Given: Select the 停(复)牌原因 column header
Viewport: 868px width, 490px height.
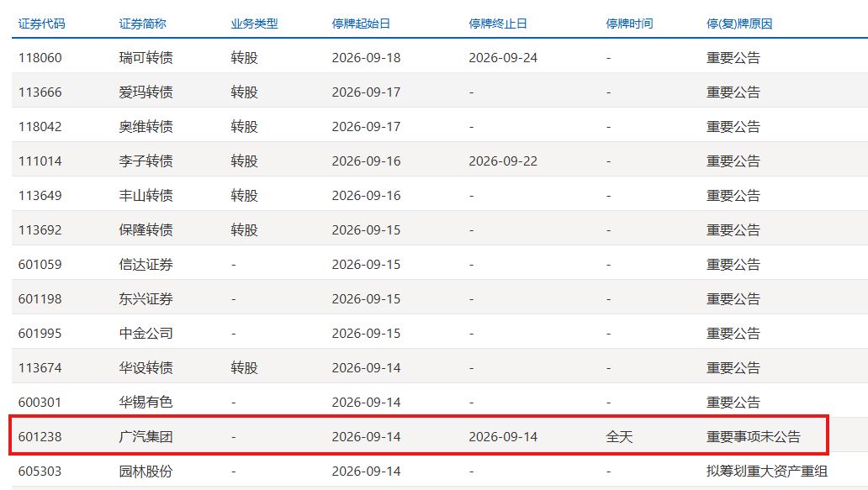Looking at the screenshot, I should tap(739, 24).
